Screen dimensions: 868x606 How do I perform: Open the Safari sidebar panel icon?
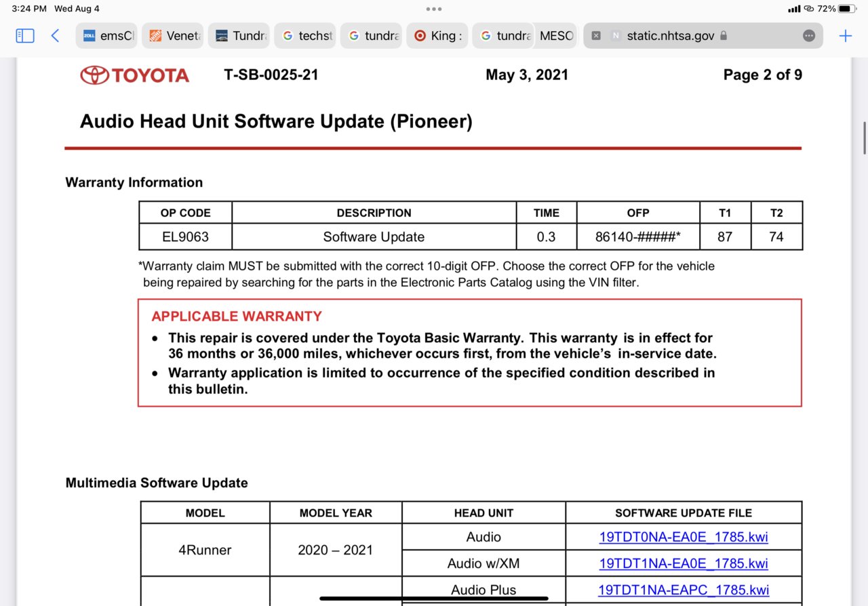(x=25, y=36)
